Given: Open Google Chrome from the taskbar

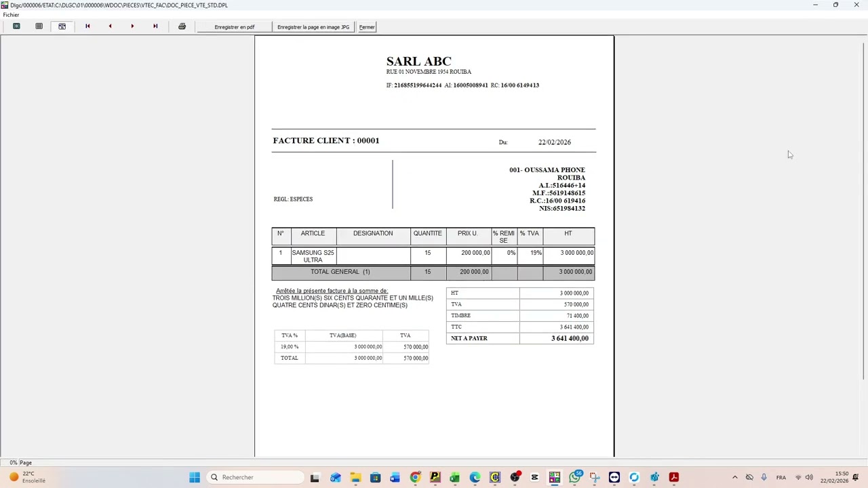Looking at the screenshot, I should pos(415,477).
